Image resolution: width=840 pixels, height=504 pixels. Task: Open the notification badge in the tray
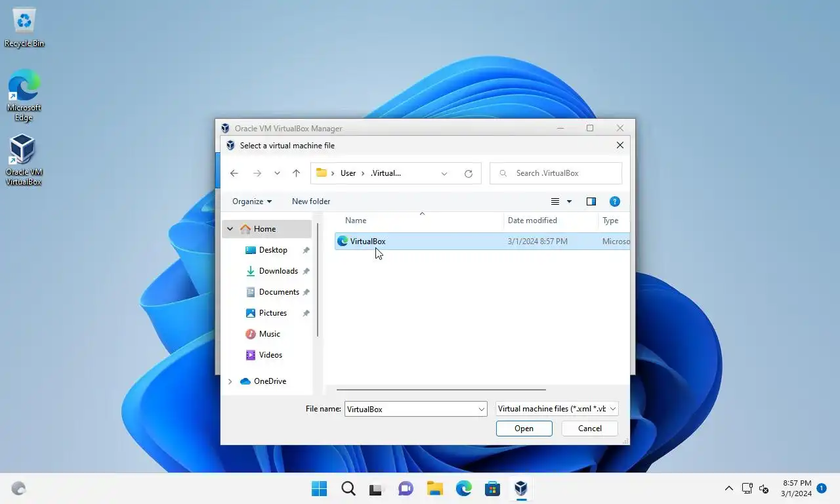point(822,488)
